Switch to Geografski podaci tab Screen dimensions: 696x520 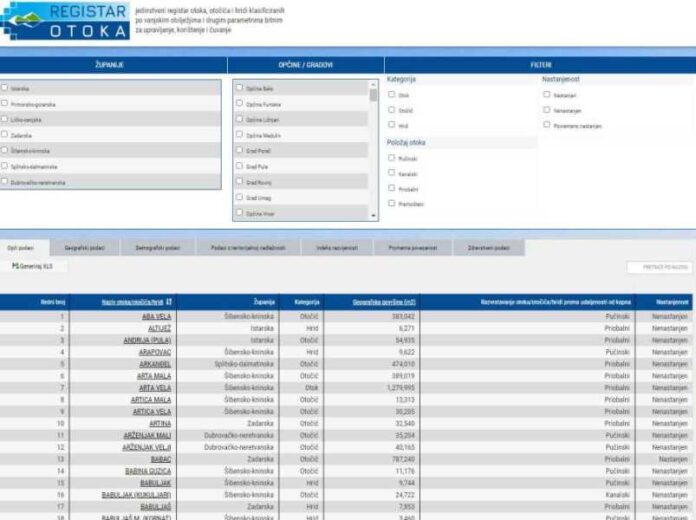click(85, 247)
